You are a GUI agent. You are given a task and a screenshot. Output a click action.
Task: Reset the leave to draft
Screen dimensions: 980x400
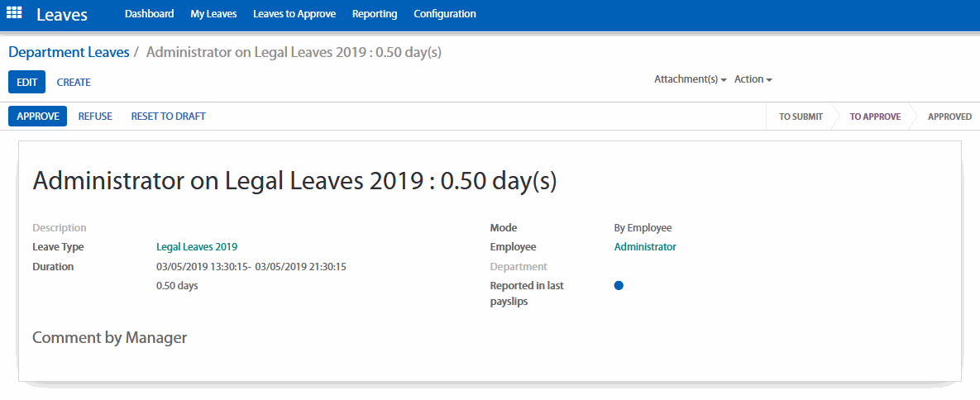168,117
